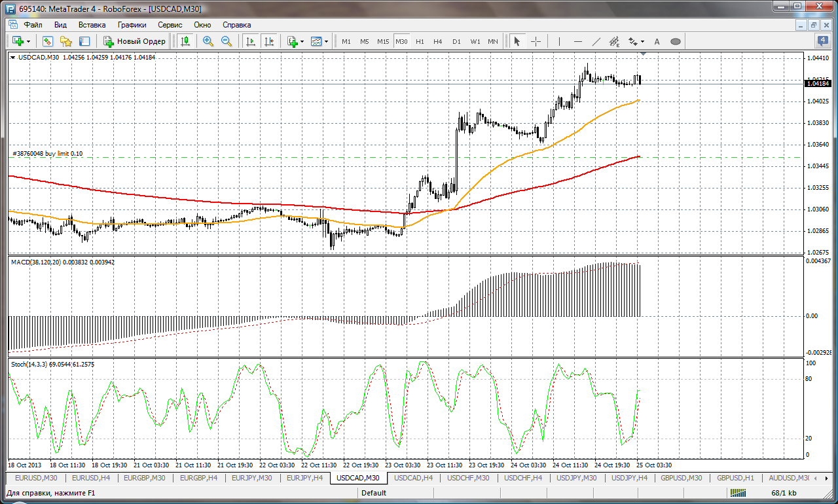Pick the ellipse shape tool
The image size is (838, 504).
(x=676, y=41)
